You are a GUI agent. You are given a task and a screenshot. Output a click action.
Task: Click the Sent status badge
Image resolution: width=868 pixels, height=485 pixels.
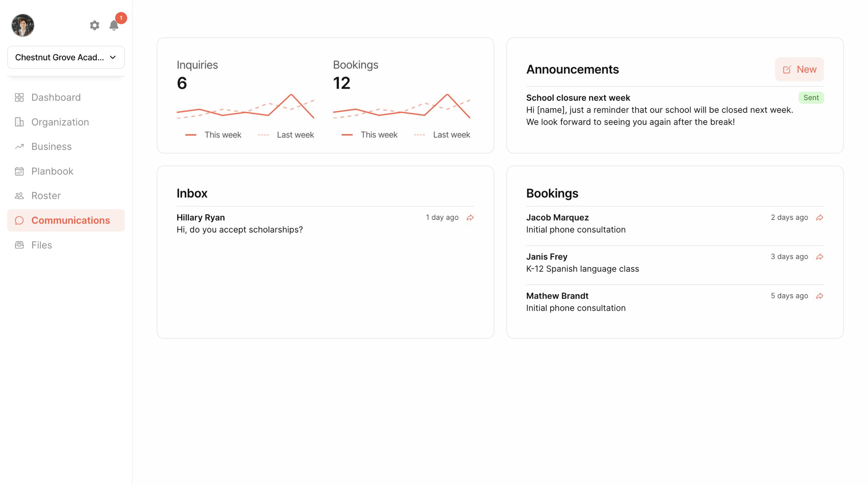[811, 98]
